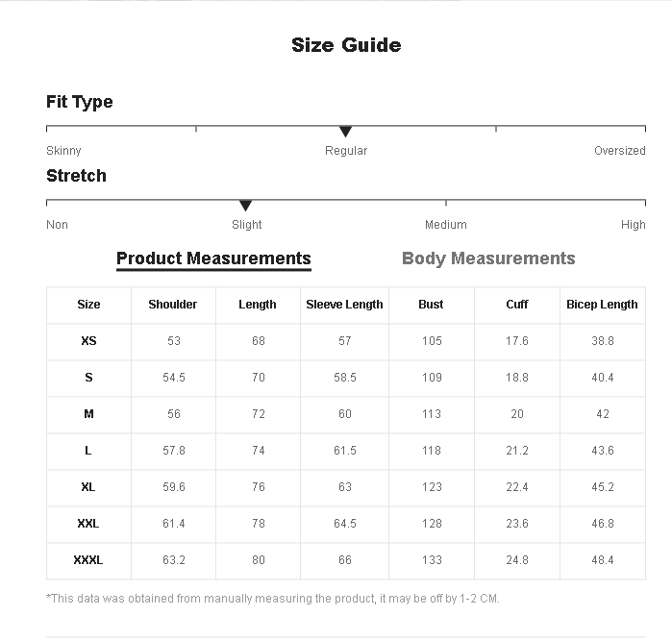Select the Shoulder column header
The width and height of the screenshot is (672, 640).
point(173,305)
